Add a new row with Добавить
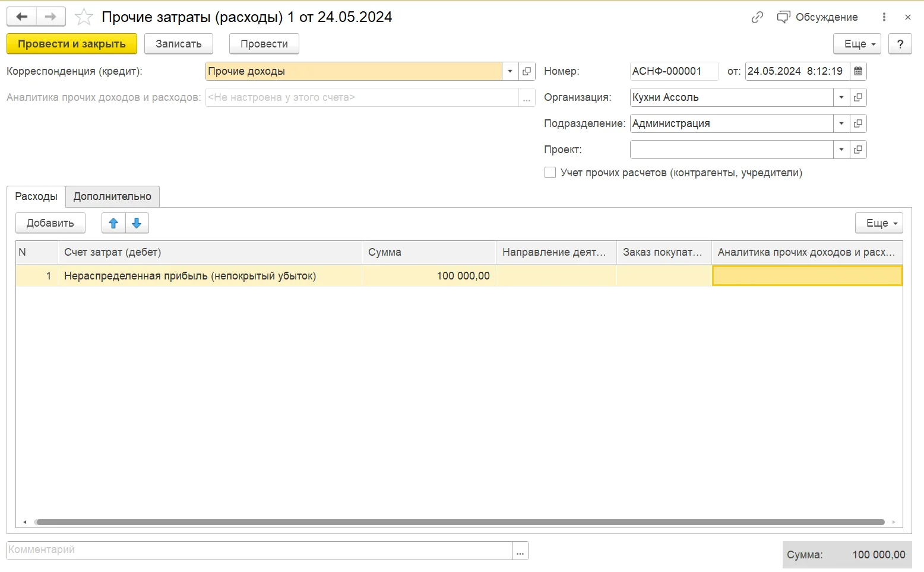This screenshot has width=924, height=572. tap(50, 223)
